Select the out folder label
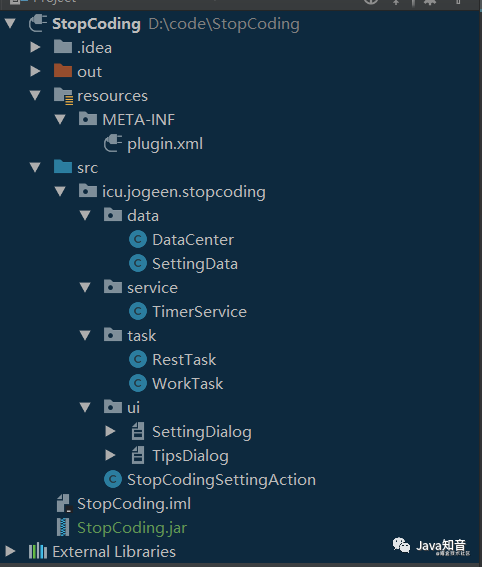This screenshot has height=567, width=482. click(x=89, y=72)
